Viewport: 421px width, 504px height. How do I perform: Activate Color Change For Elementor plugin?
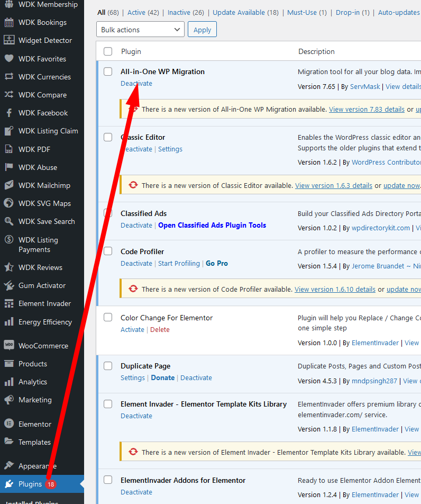point(132,330)
